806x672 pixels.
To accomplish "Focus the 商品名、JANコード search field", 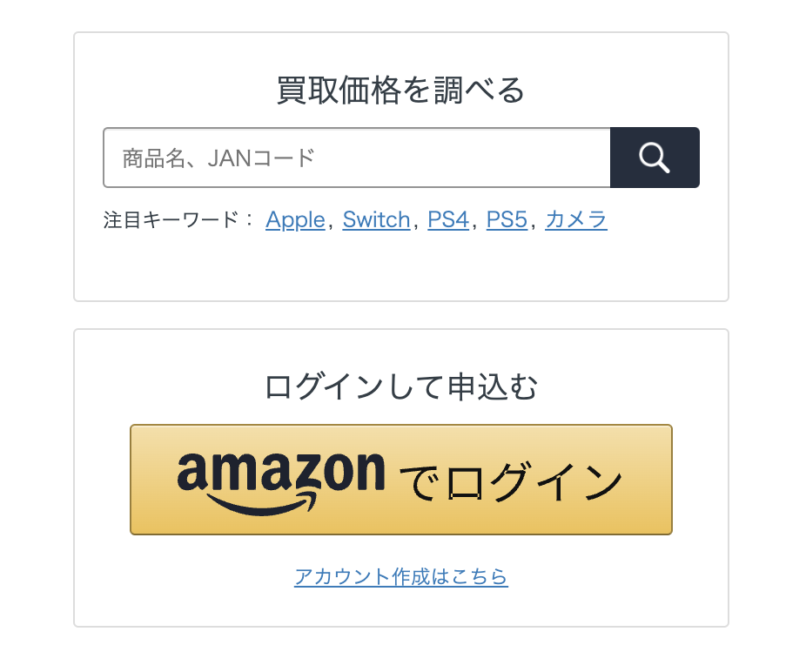I will click(x=357, y=158).
